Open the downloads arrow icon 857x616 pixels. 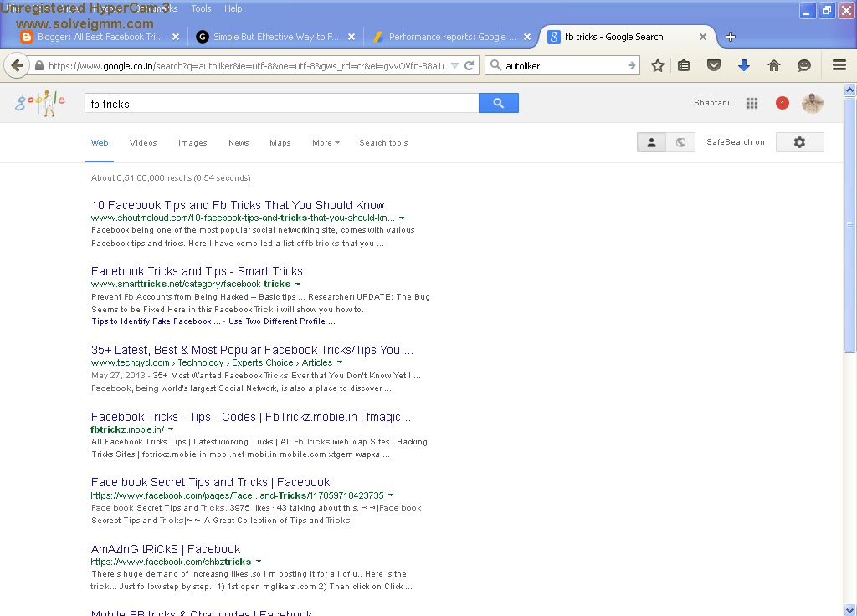click(743, 65)
